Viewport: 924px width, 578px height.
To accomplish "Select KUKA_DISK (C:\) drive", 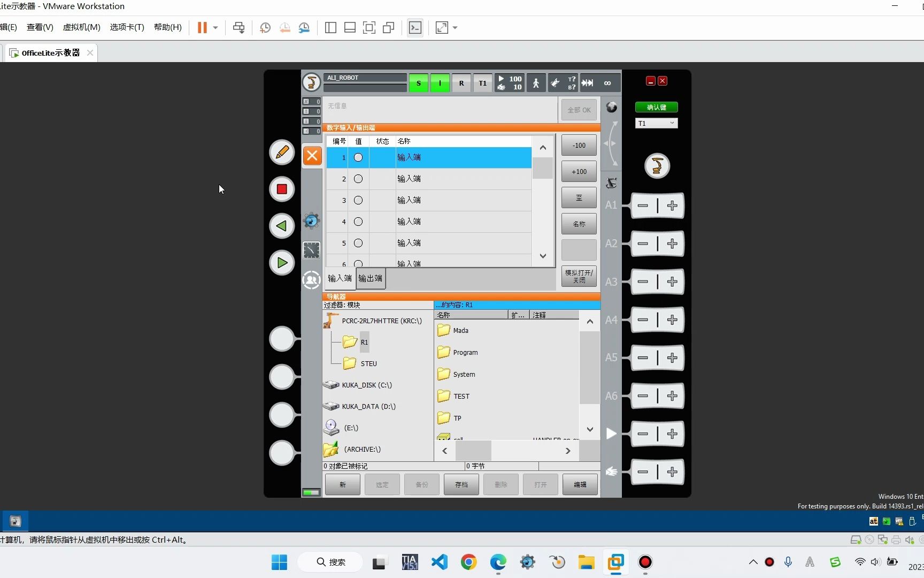I will [x=358, y=385].
